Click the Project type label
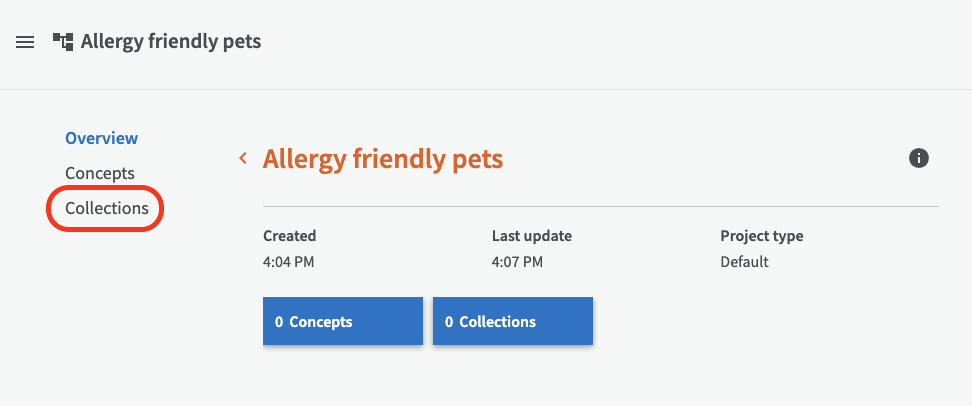Screen dimensions: 972x406 click(x=762, y=236)
